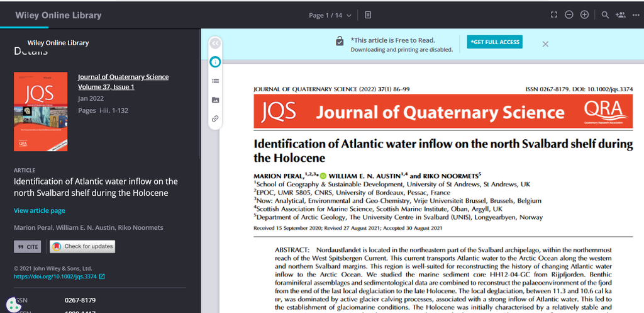Open the figures image icon
This screenshot has width=644, height=313.
point(215,100)
